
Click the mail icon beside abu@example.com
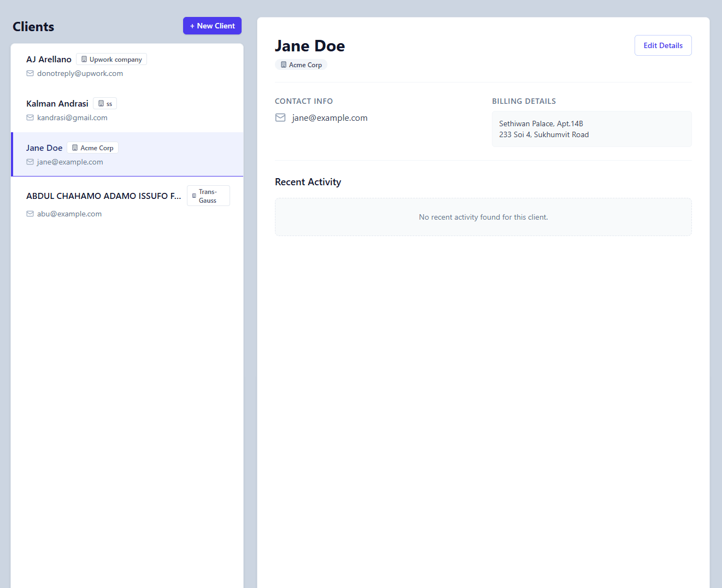point(30,214)
